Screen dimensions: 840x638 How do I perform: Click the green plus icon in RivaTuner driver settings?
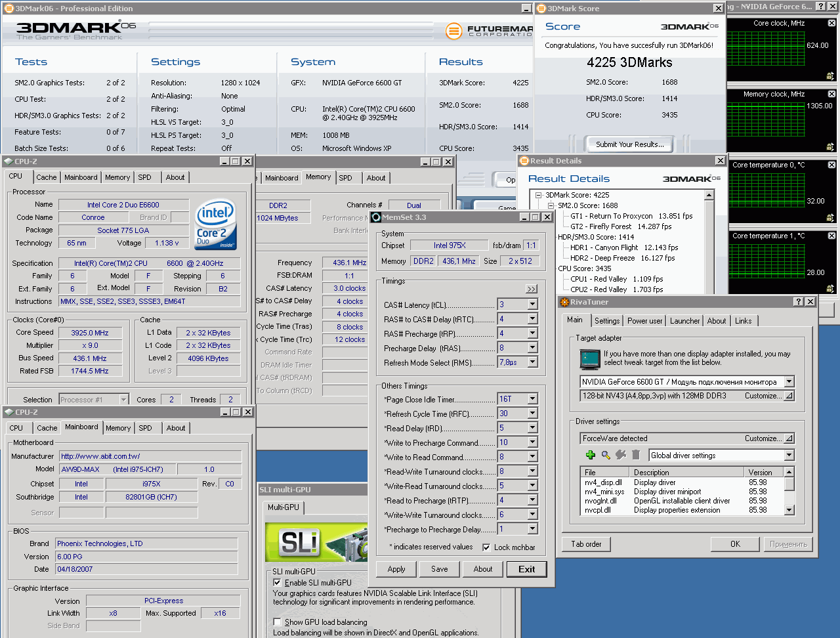(590, 455)
